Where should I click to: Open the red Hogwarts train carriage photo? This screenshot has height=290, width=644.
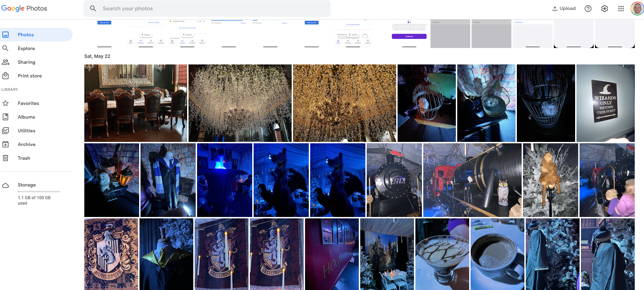[x=332, y=254]
